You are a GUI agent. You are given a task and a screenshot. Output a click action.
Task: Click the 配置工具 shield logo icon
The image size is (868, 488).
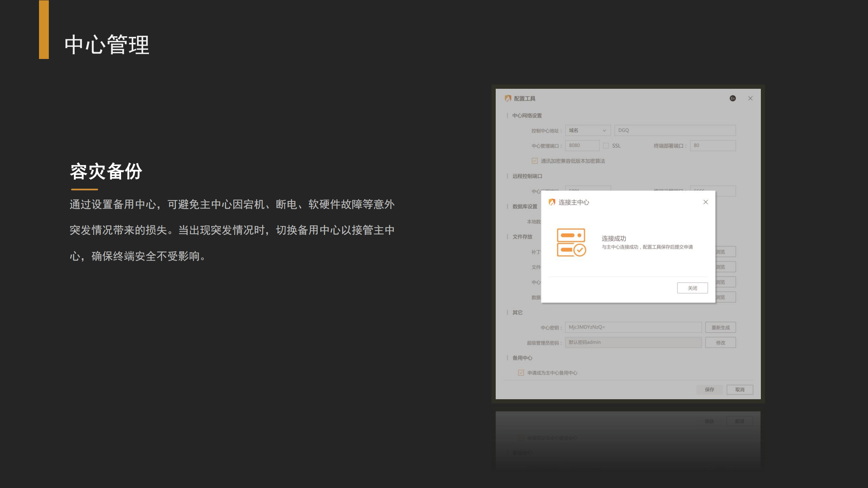(508, 98)
